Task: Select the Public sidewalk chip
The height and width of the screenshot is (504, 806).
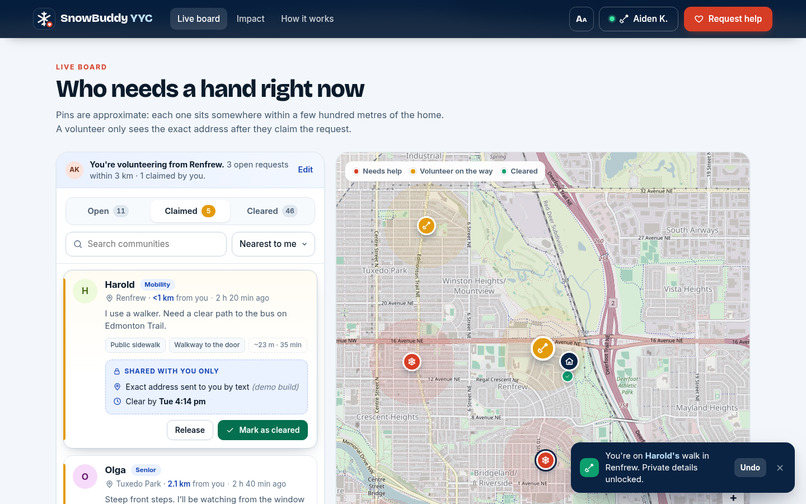Action: coord(135,345)
